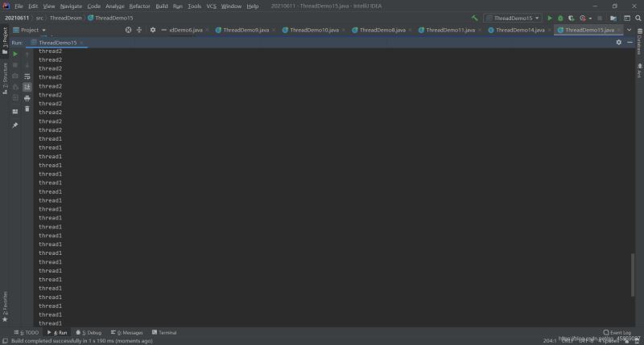Open the 4: Run tool window button
Image resolution: width=644 pixels, height=345 pixels.
point(57,333)
